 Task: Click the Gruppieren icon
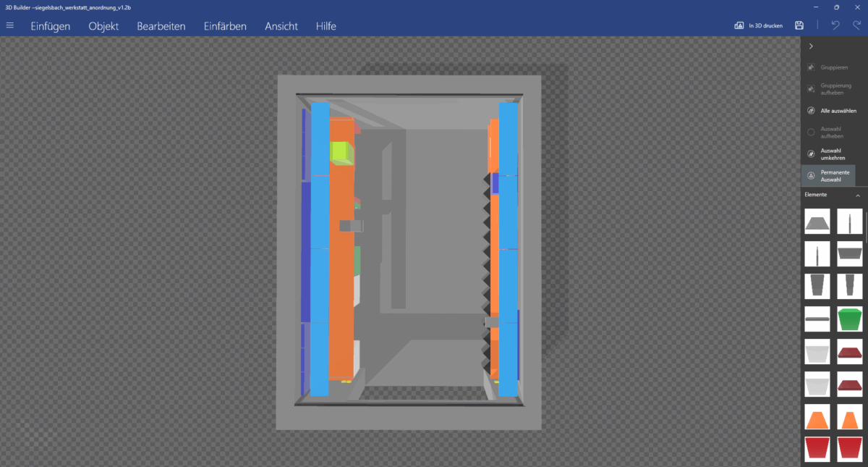811,67
